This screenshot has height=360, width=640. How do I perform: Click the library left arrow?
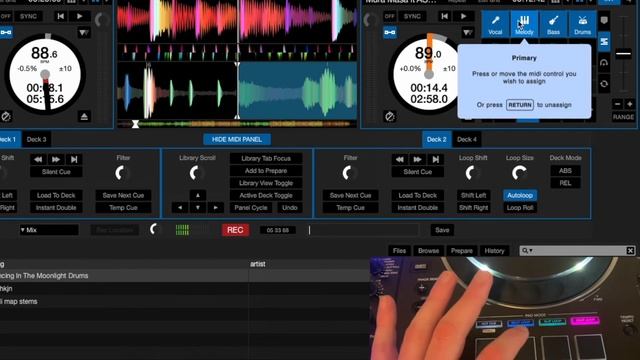[x=180, y=208]
